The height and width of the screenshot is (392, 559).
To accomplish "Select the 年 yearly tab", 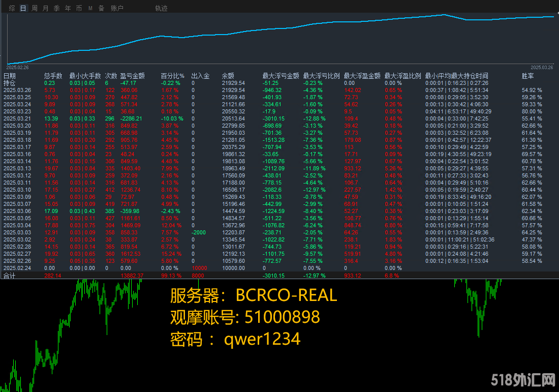I will pos(68,8).
